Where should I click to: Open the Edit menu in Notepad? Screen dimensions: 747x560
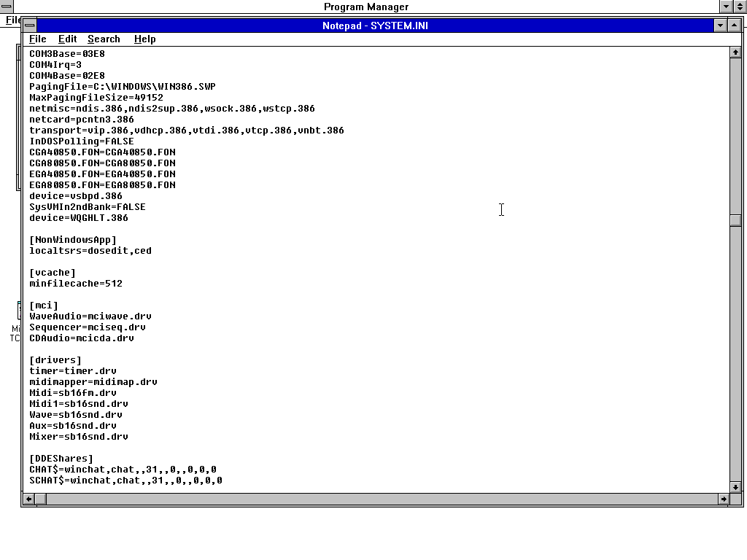(68, 39)
